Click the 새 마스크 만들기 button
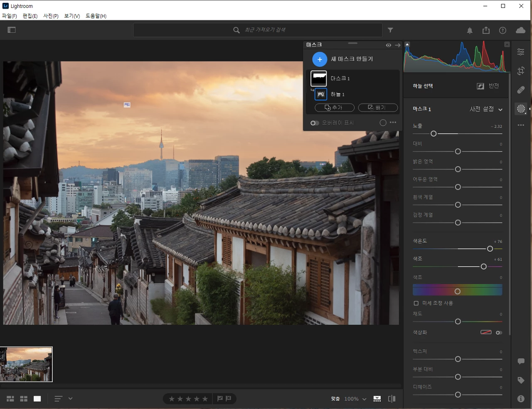Image resolution: width=532 pixels, height=409 pixels. click(x=343, y=59)
